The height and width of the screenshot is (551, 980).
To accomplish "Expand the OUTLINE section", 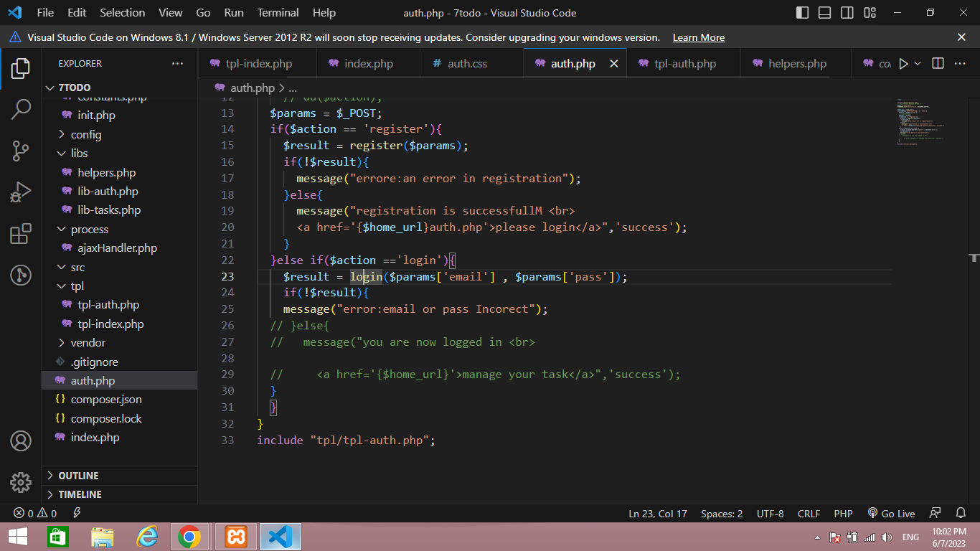I will pos(119,476).
